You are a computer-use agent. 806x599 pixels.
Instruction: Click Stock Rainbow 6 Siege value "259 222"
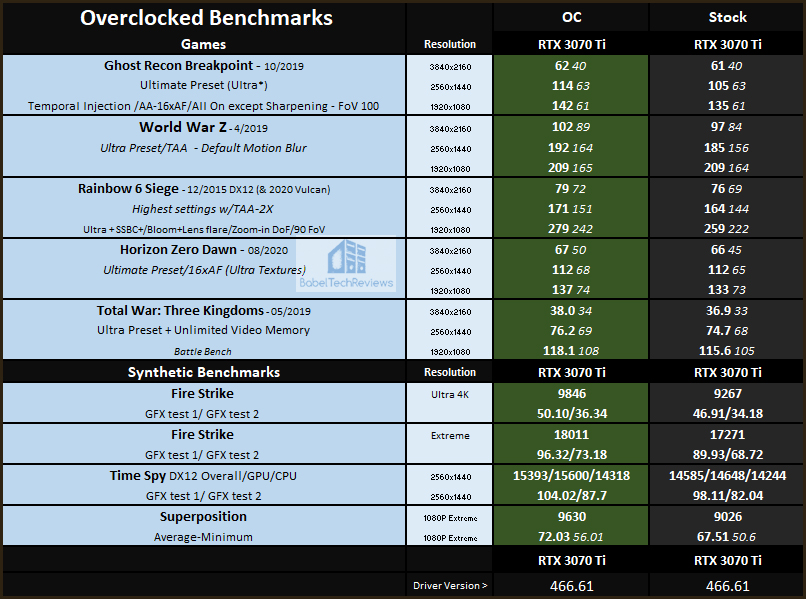(x=726, y=229)
